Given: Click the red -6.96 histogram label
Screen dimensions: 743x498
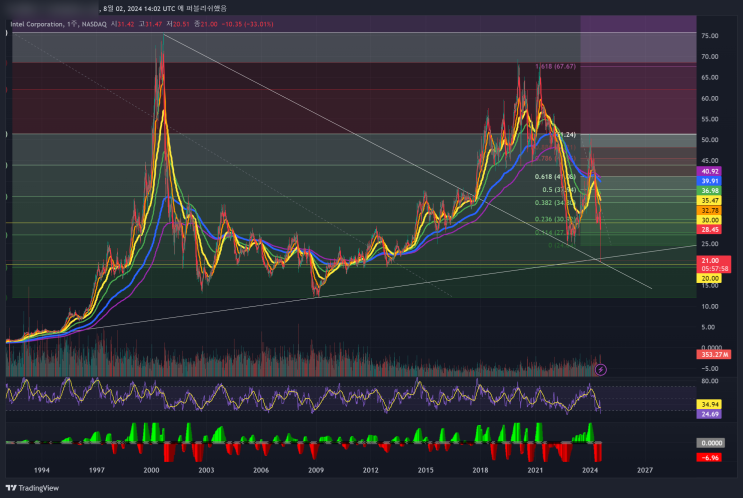Looking at the screenshot, I should [x=709, y=458].
